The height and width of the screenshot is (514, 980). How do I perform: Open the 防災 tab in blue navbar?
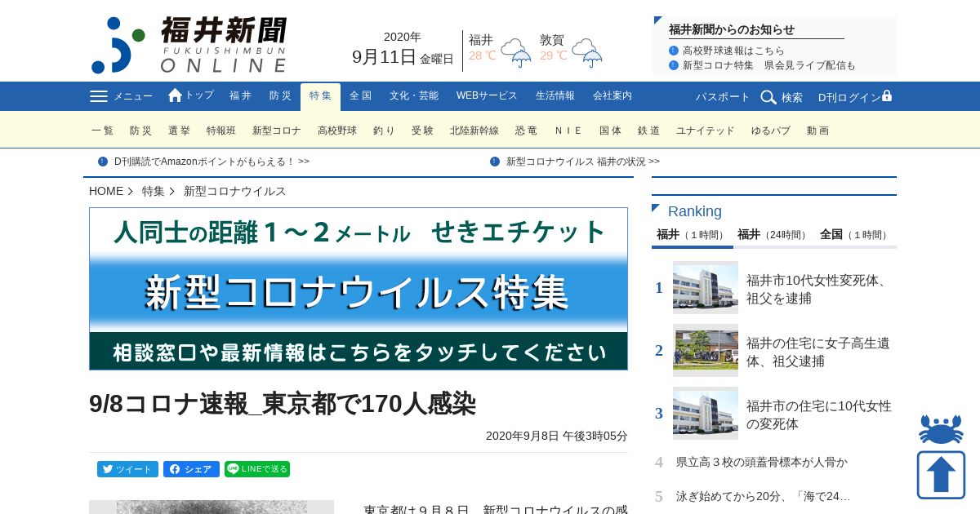pos(280,96)
